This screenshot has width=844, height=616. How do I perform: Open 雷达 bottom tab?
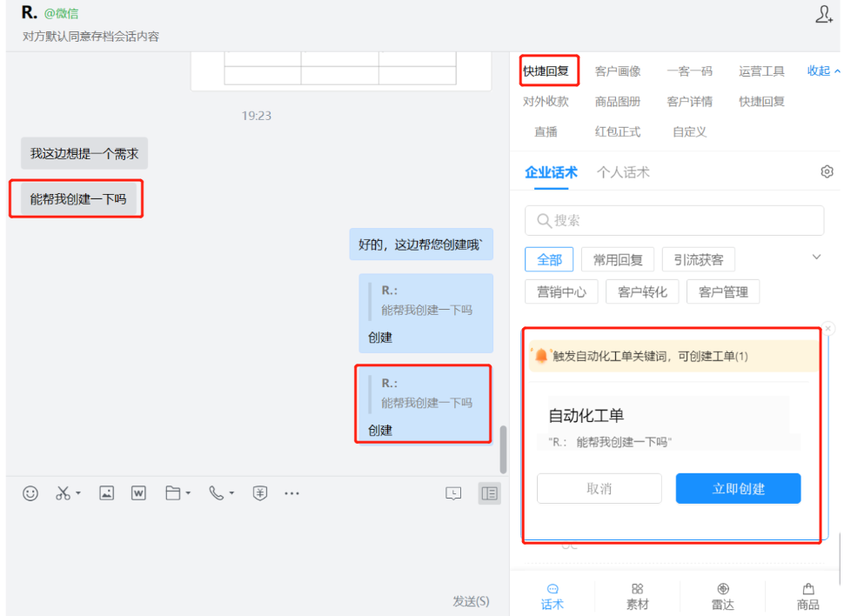(x=723, y=597)
